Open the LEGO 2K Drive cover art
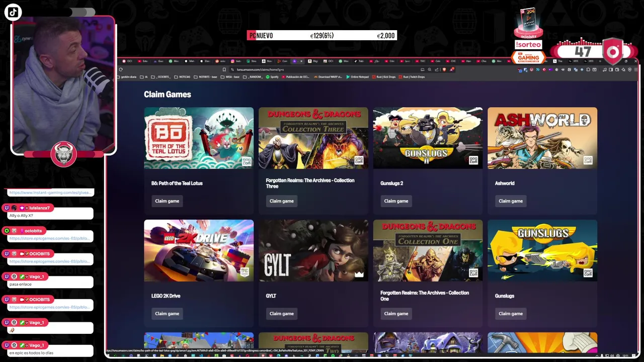This screenshot has height=362, width=644. (199, 250)
